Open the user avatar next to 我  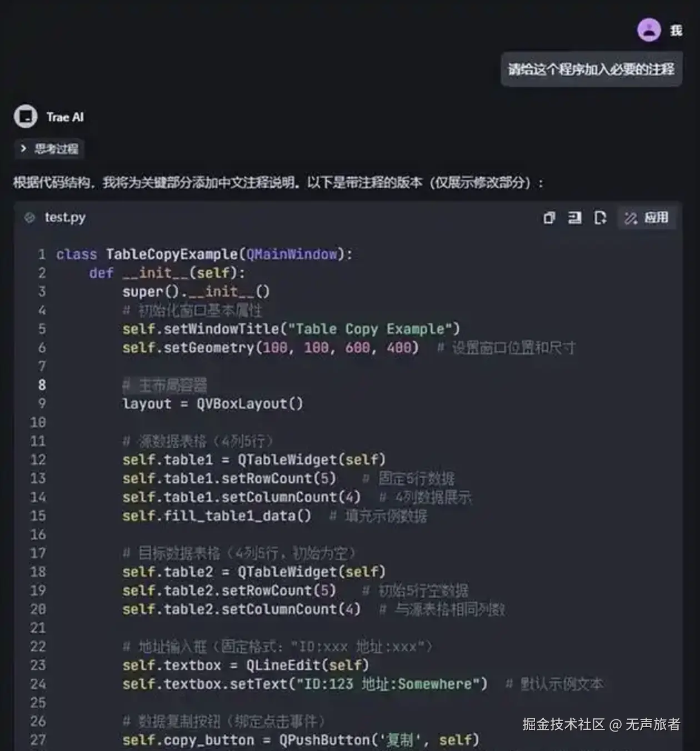(x=649, y=30)
